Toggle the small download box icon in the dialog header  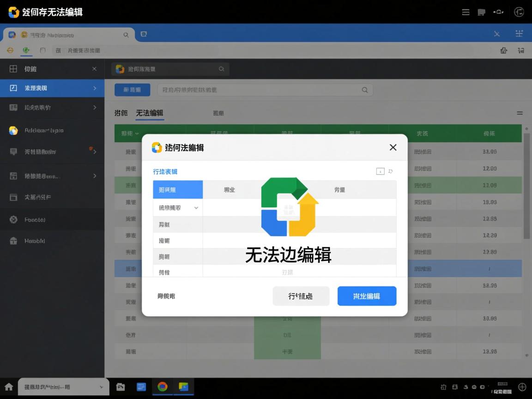pos(380,171)
